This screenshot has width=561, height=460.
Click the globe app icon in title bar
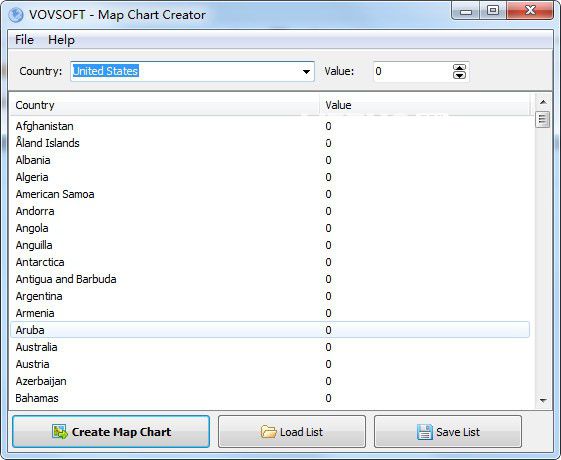point(16,15)
